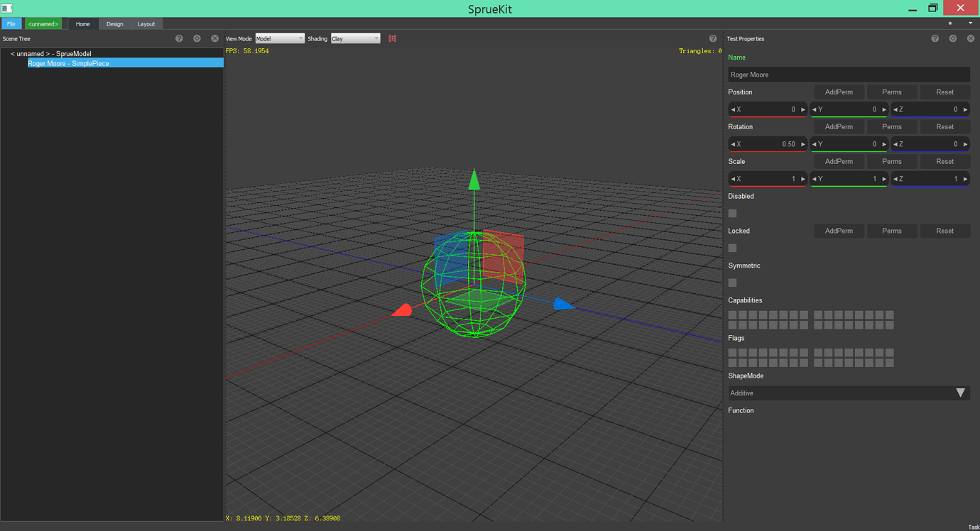980x531 pixels.
Task: Close the Test Properties panel
Action: 970,38
